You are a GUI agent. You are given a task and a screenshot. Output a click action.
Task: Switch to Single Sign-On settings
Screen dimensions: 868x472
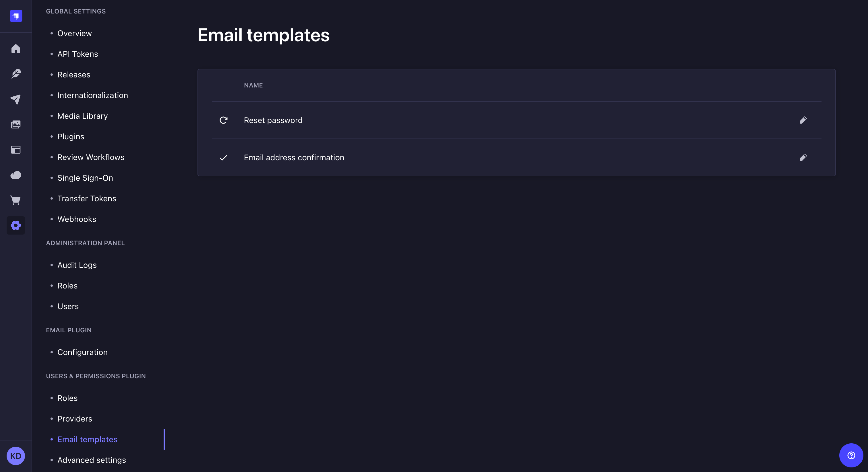pos(85,178)
